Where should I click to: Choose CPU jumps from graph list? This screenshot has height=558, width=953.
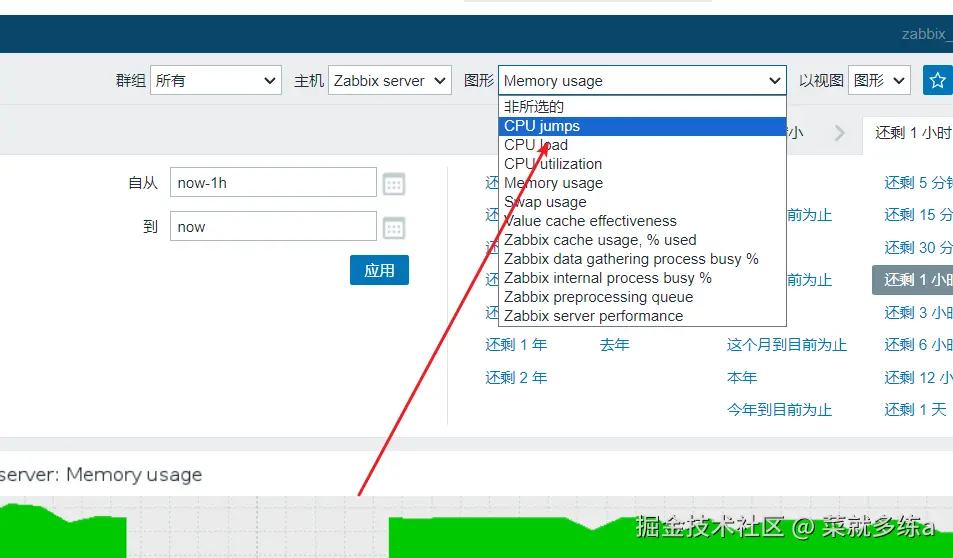(x=642, y=126)
